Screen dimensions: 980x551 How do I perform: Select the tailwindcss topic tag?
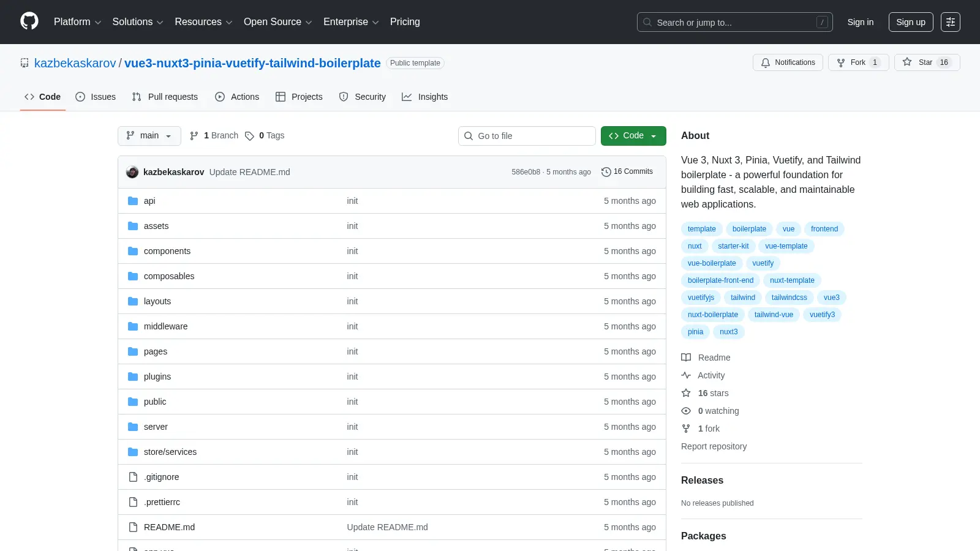[x=789, y=298]
